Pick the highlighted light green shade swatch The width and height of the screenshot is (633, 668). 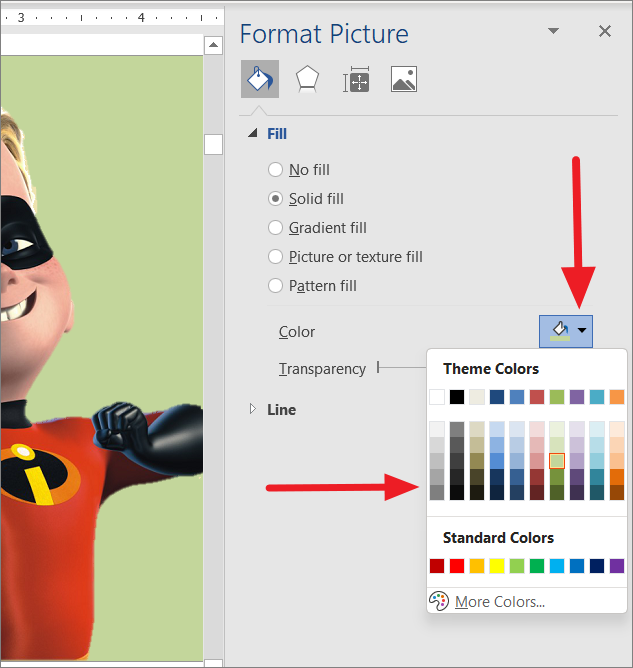pyautogui.click(x=557, y=461)
